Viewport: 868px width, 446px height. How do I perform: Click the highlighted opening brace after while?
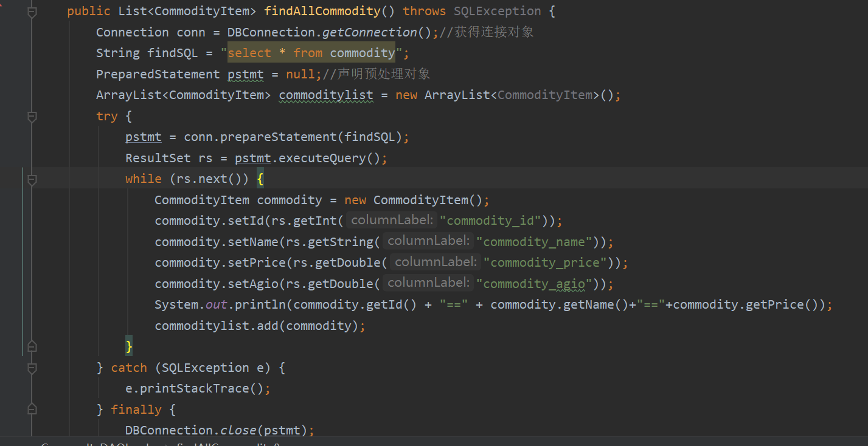[x=260, y=179]
